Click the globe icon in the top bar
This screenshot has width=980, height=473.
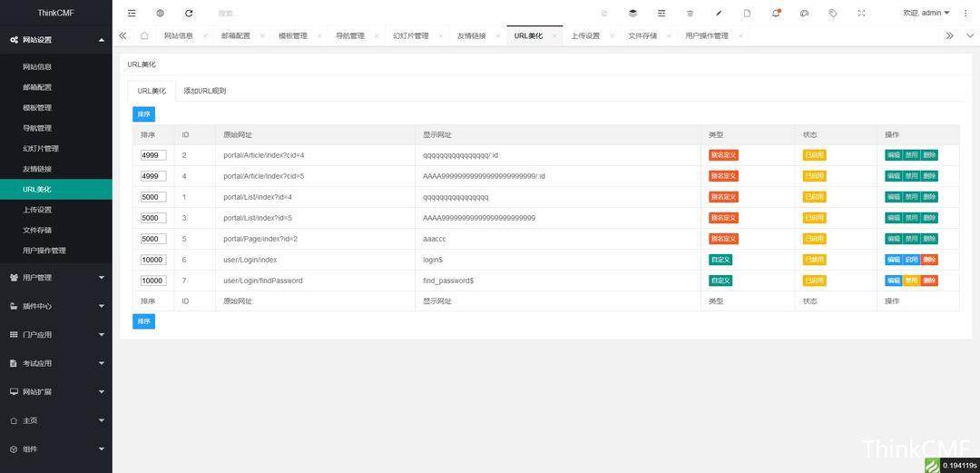point(160,14)
